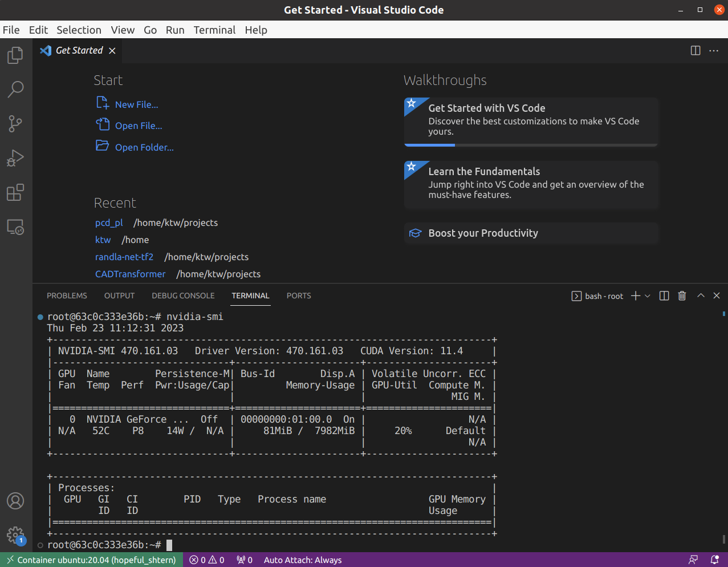Screen dimensions: 728x567
Task: Open the Selection menu
Action: tap(79, 30)
